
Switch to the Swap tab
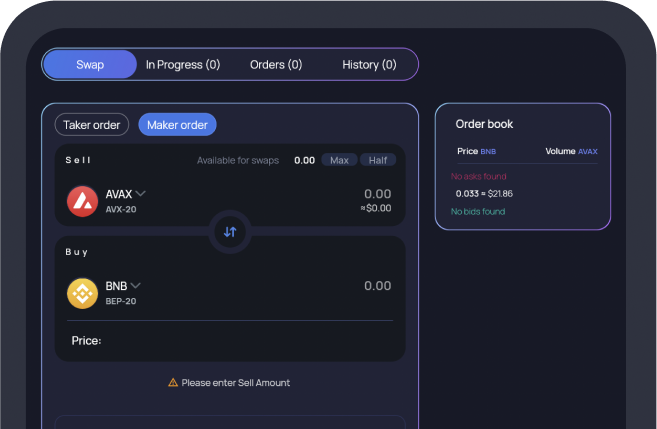click(x=90, y=65)
